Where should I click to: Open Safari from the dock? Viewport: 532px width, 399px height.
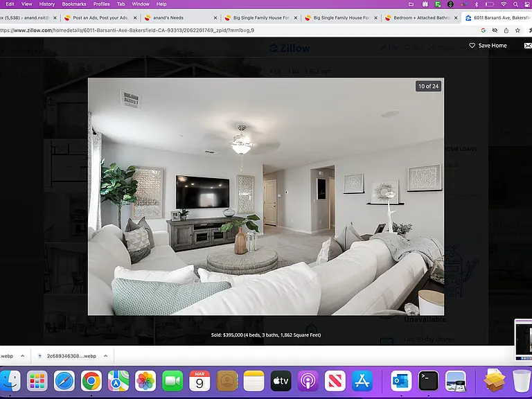click(64, 381)
